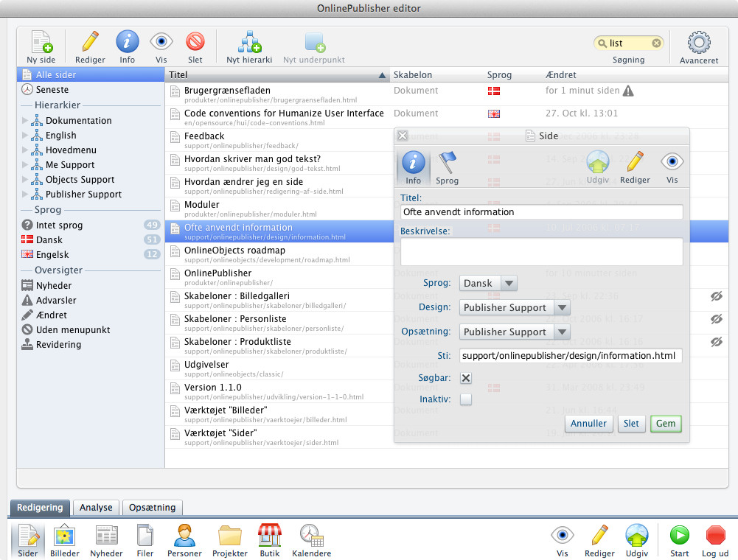Click the Annuller button
This screenshot has width=738, height=560.
point(589,424)
